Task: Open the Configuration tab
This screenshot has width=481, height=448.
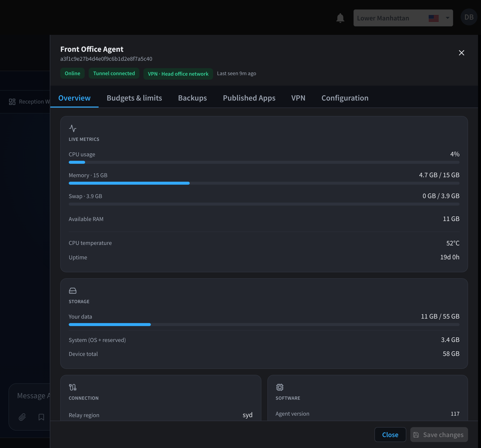Action: [x=345, y=98]
